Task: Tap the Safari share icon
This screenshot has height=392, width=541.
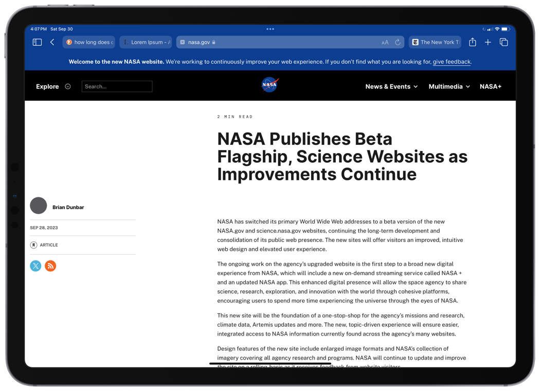Action: pos(472,42)
